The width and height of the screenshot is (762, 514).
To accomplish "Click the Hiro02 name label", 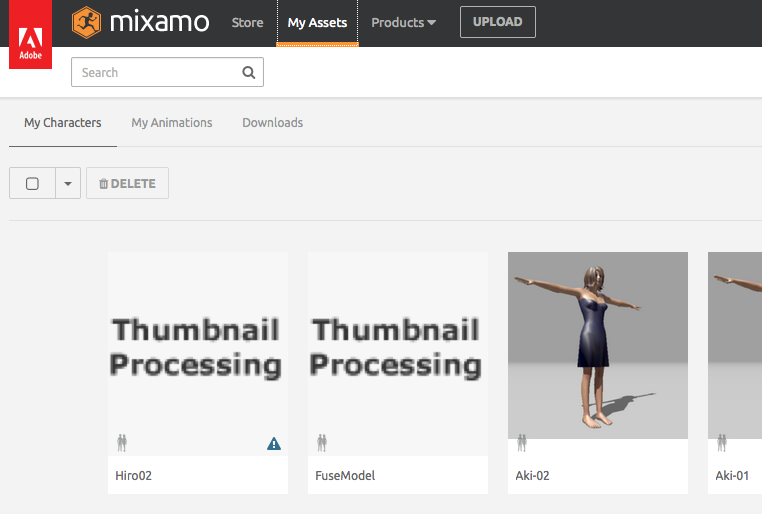I will [x=134, y=476].
